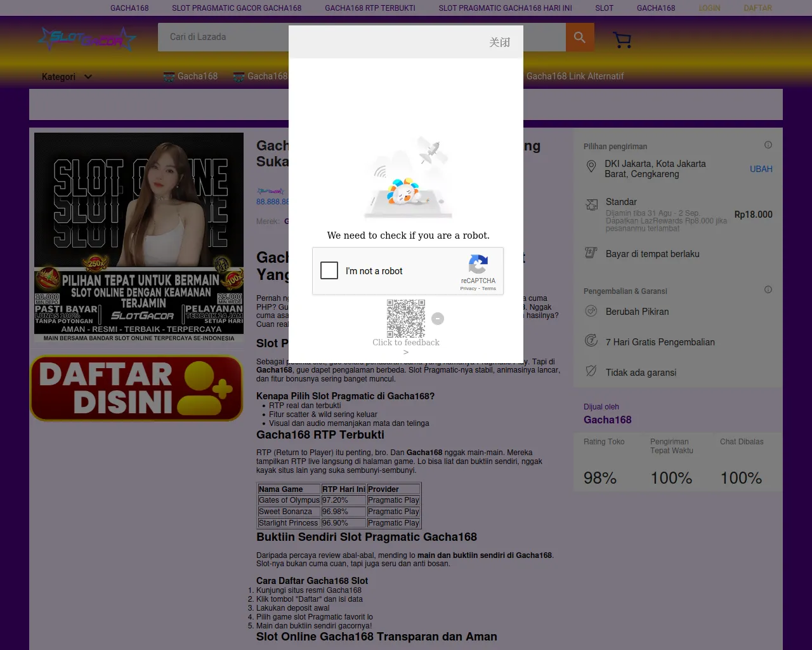812x650 pixels.
Task: Collapse QR code with round minus button
Action: 438,319
